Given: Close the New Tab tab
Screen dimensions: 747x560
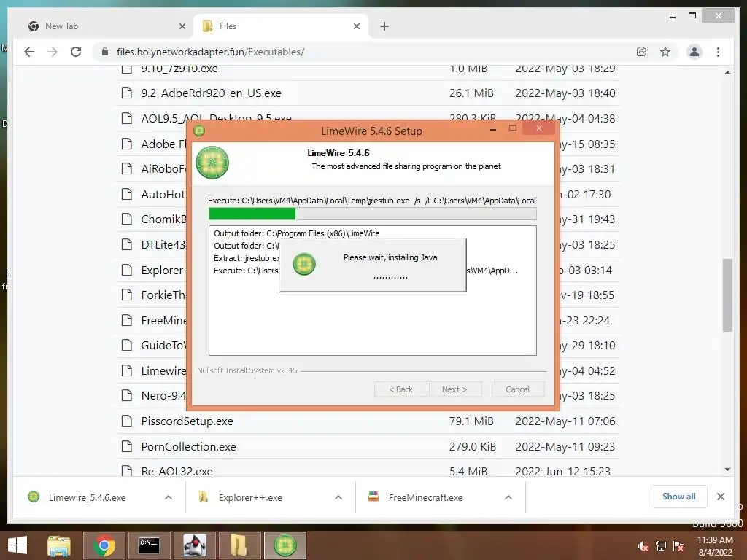Looking at the screenshot, I should [182, 26].
